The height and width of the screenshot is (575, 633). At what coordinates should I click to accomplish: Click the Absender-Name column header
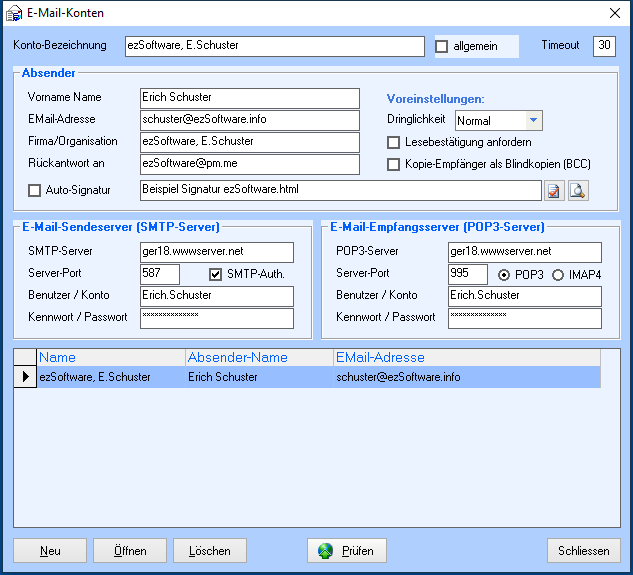(x=258, y=357)
